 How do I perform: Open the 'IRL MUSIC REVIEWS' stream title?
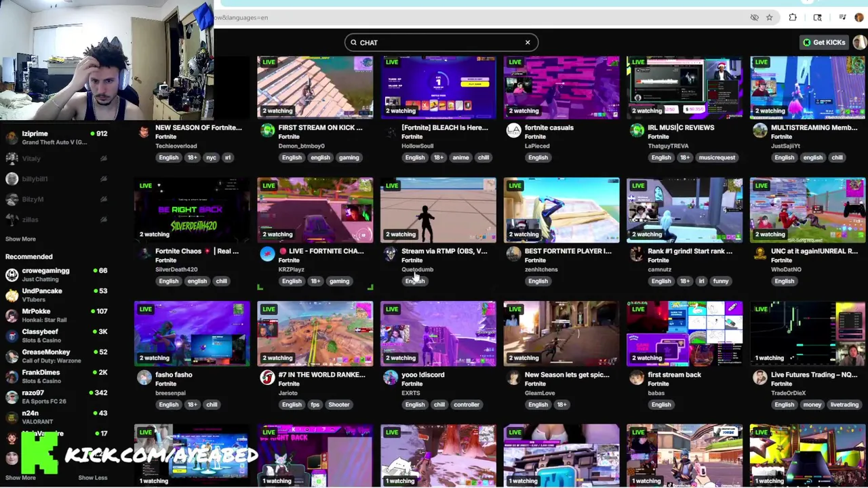[680, 127]
